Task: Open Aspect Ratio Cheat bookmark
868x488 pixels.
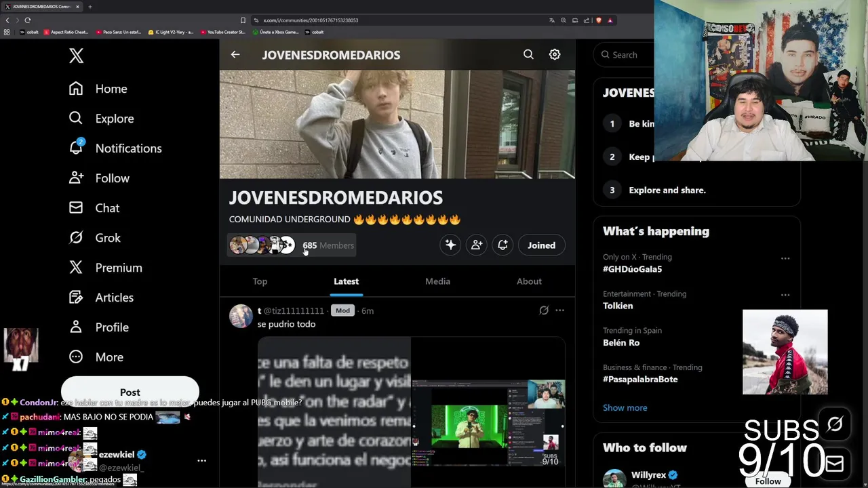Action: (x=66, y=32)
